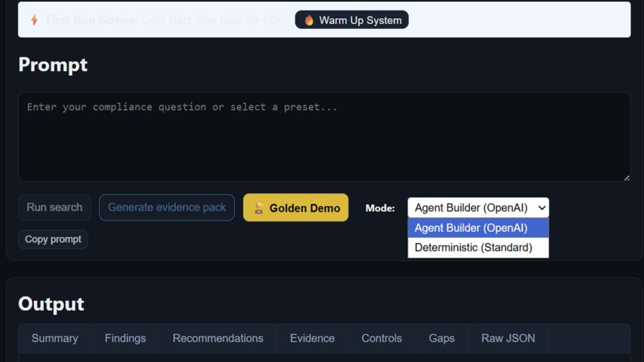This screenshot has height=362, width=644.
Task: Click the Mode dropdown chevron arrow
Action: point(542,208)
